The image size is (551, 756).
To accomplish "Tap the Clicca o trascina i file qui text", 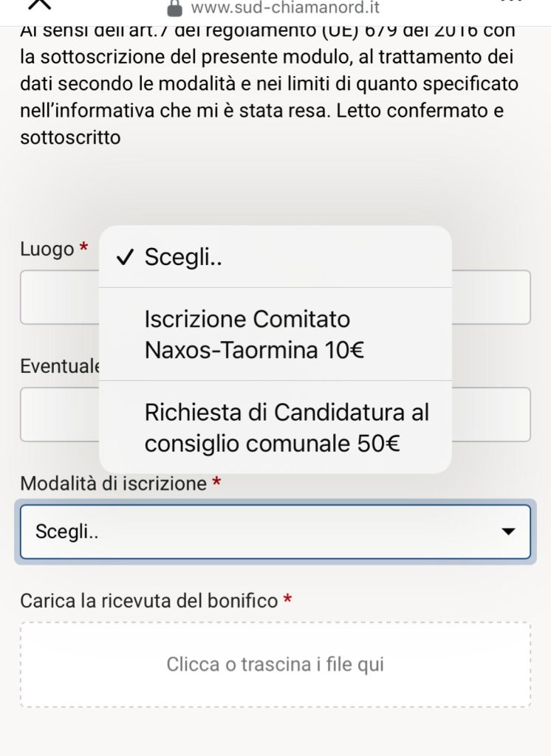I will pos(275,664).
